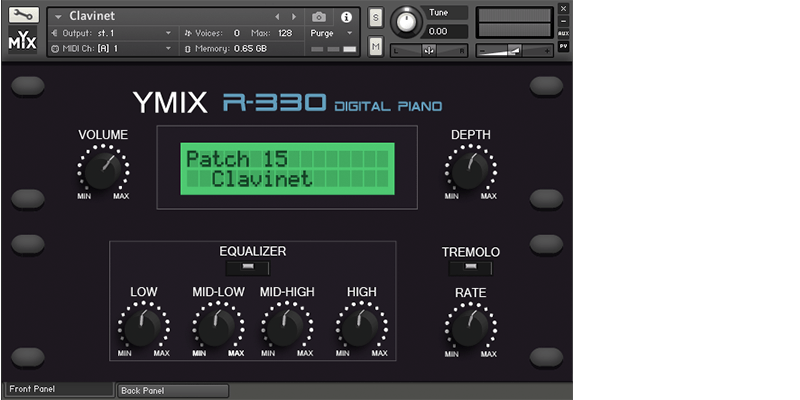Minimize the instrument header with minus button

tap(563, 21)
